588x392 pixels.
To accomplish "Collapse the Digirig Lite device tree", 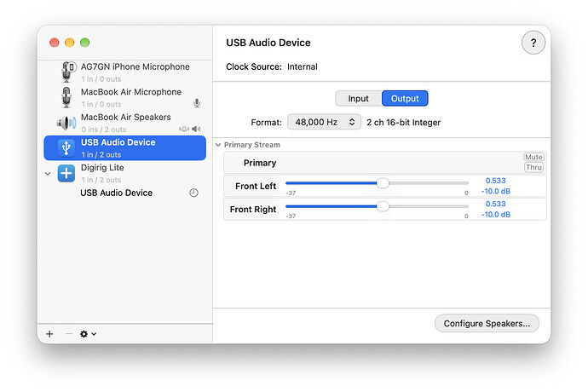I will coord(48,174).
